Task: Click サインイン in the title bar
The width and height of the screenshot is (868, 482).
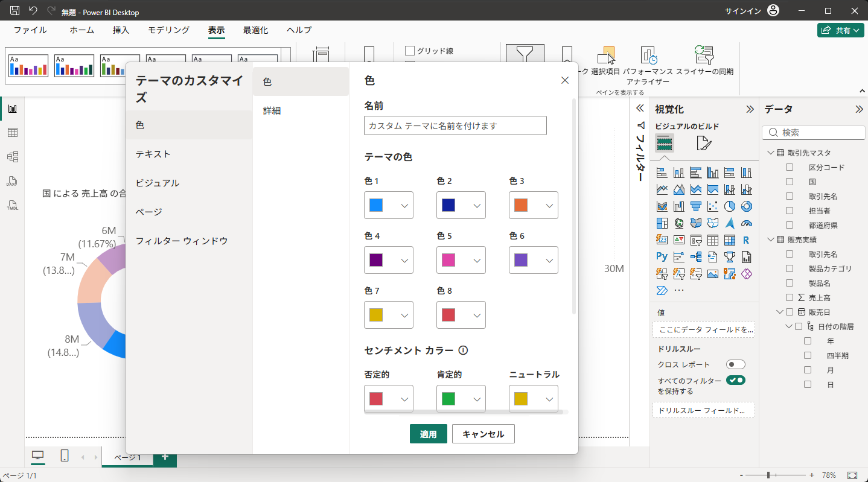Action: (743, 11)
